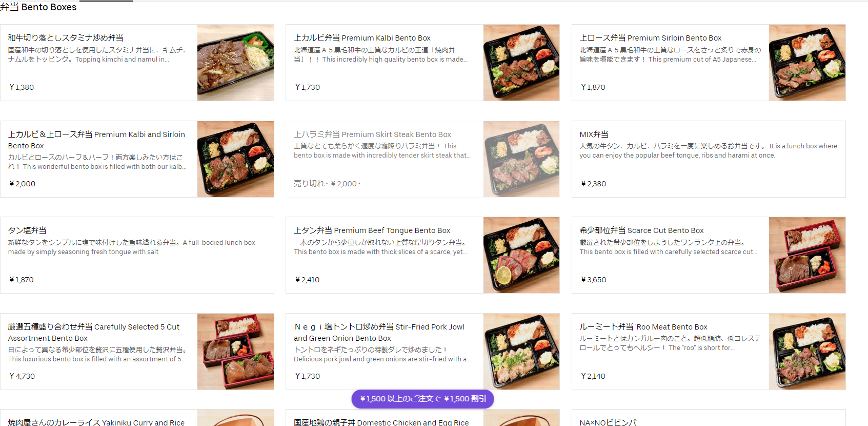Click the ¥1,500 discount promotion banner
Image resolution: width=868 pixels, height=426 pixels.
pyautogui.click(x=422, y=399)
